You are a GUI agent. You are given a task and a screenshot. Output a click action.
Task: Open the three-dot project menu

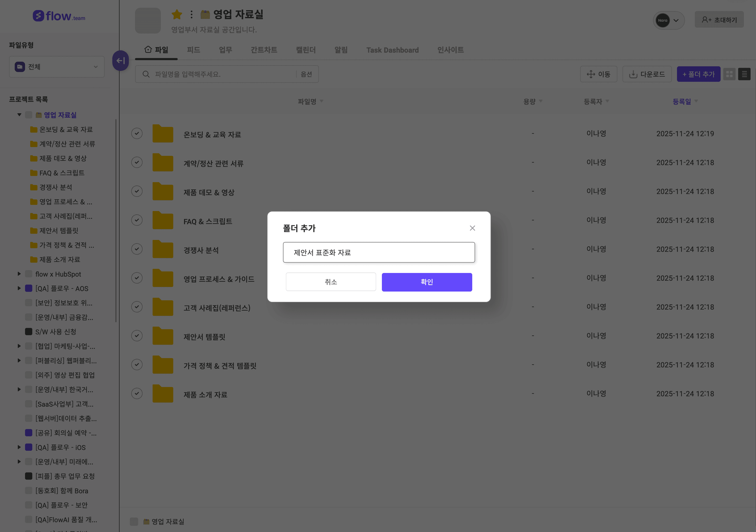coord(191,14)
